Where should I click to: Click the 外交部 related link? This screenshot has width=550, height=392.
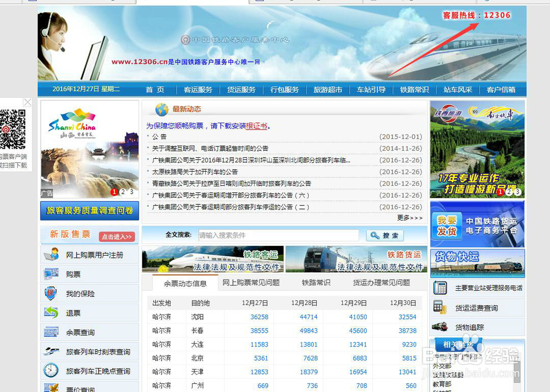pyautogui.click(x=442, y=366)
